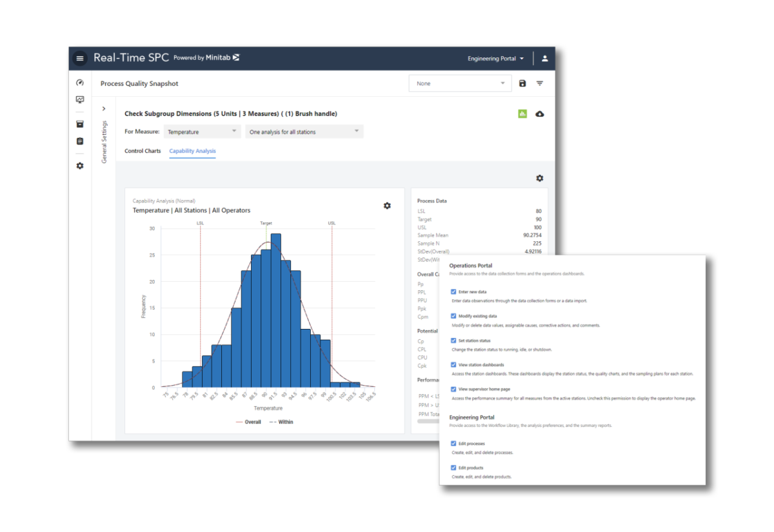This screenshot has width=774, height=532.
Task: Open gear settings above Process Data panel
Action: click(540, 178)
